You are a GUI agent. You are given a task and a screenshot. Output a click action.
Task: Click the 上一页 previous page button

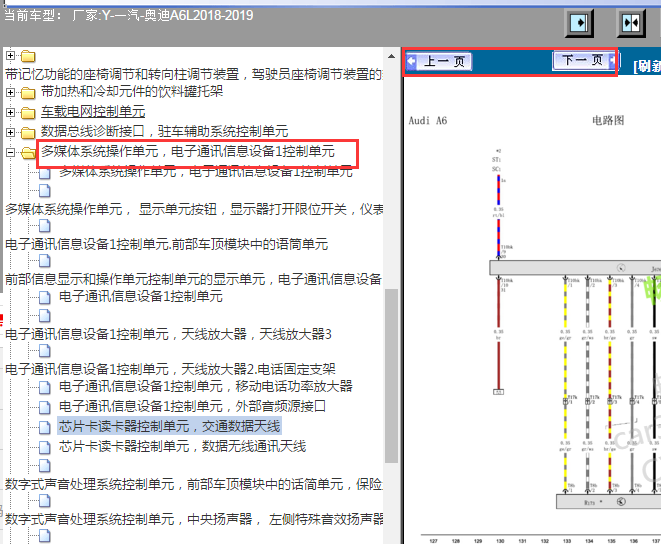pyautogui.click(x=438, y=62)
